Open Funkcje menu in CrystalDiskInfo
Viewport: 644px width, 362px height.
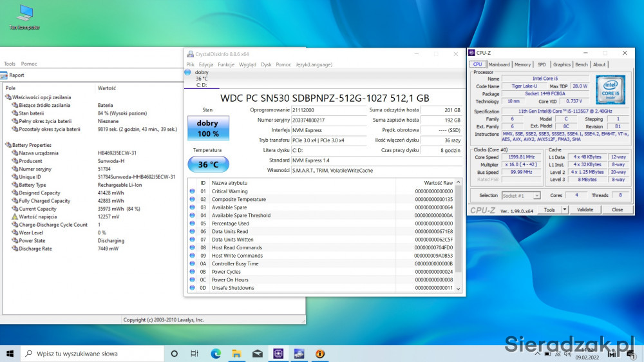pyautogui.click(x=226, y=64)
